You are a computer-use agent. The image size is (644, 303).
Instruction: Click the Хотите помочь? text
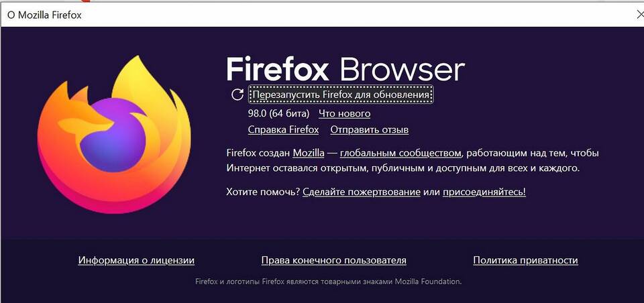[x=263, y=192]
